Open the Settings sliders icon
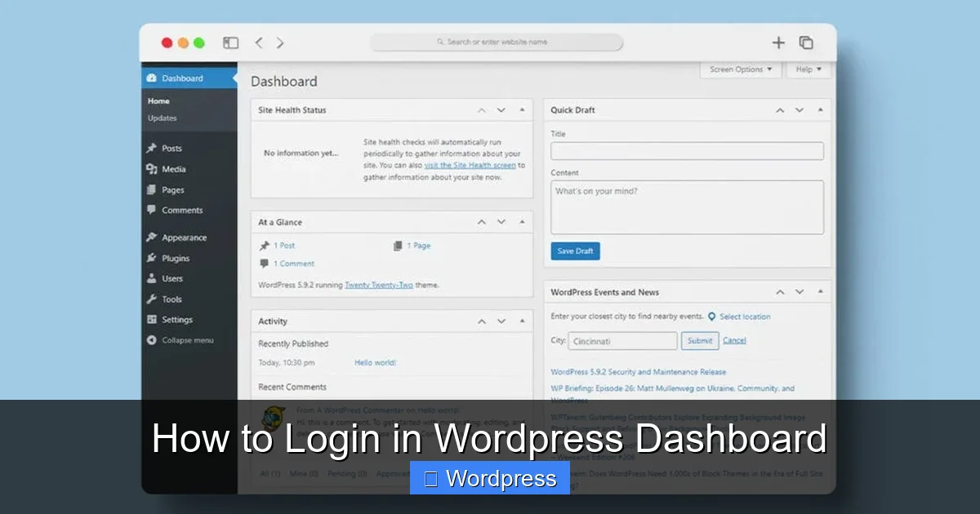 [x=151, y=319]
